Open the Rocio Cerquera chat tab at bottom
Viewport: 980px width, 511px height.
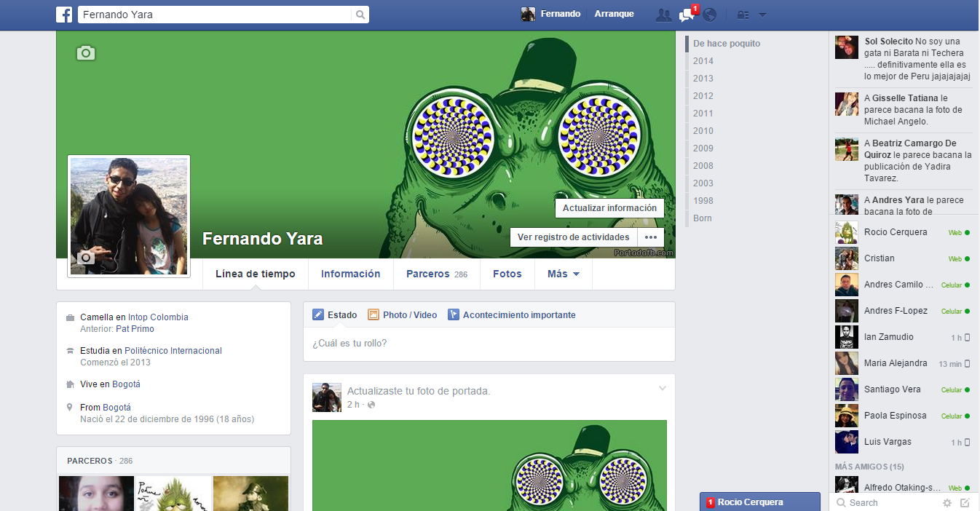760,502
